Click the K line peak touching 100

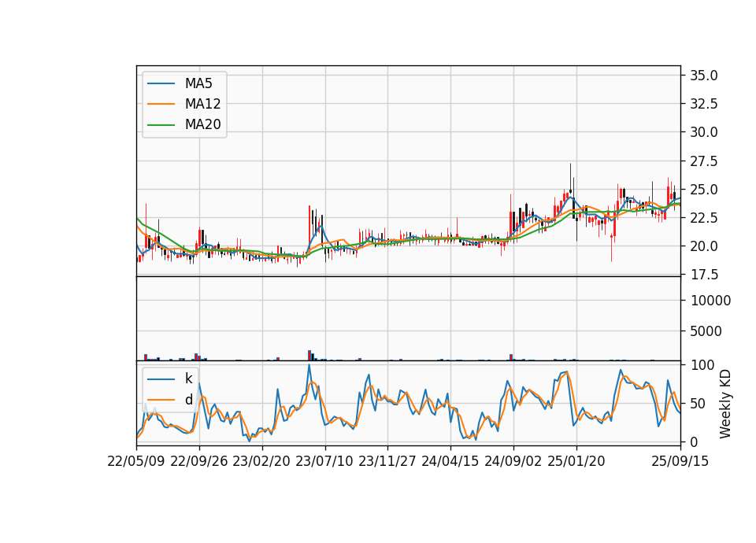point(309,365)
